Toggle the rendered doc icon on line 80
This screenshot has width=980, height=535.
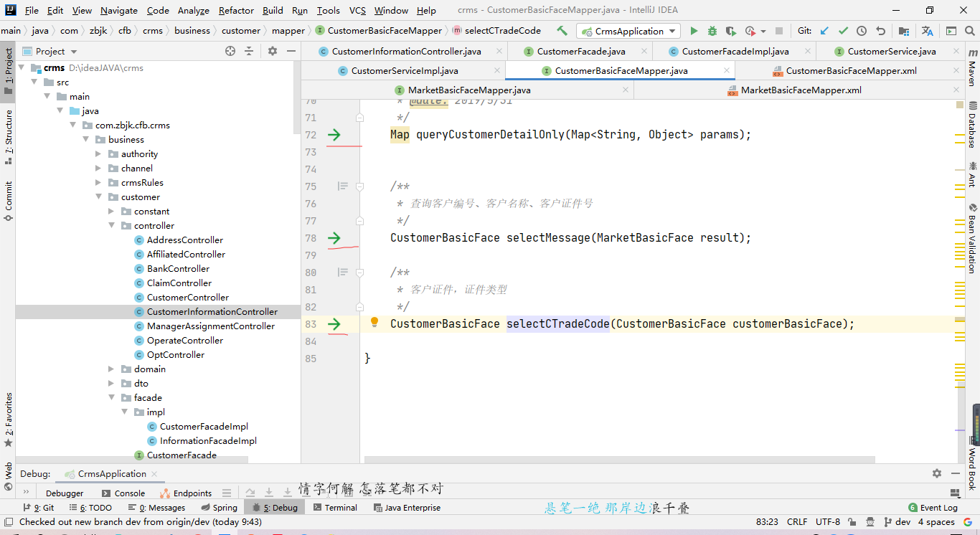(343, 273)
